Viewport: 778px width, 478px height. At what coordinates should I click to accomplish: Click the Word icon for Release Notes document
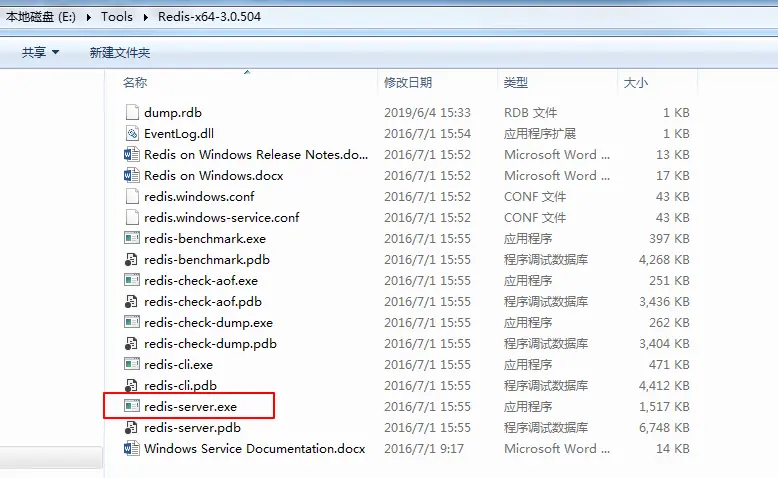132,154
